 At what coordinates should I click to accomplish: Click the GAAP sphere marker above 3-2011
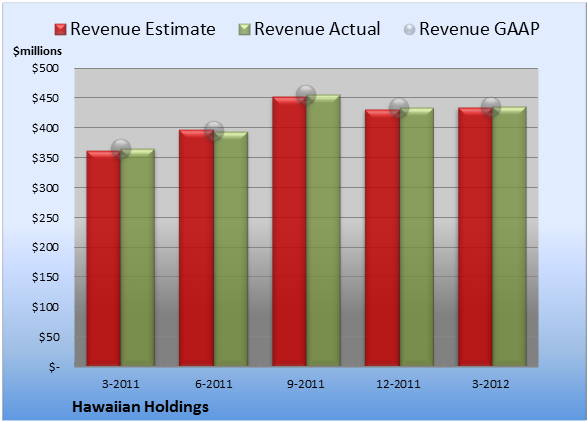tap(121, 149)
